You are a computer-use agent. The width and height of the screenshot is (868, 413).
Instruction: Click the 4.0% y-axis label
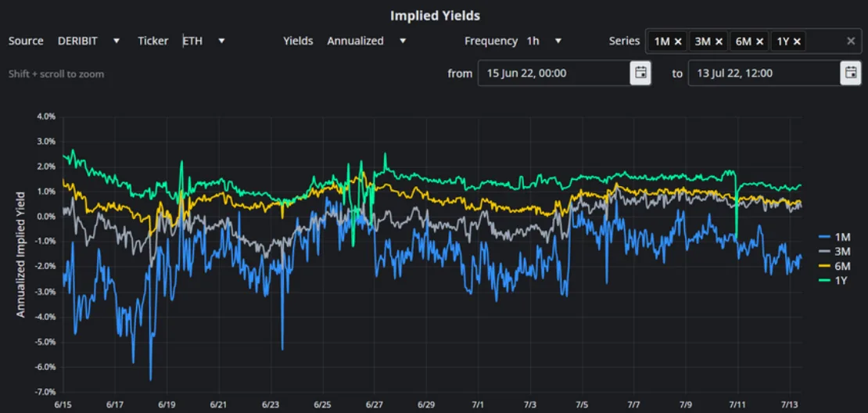(46, 117)
